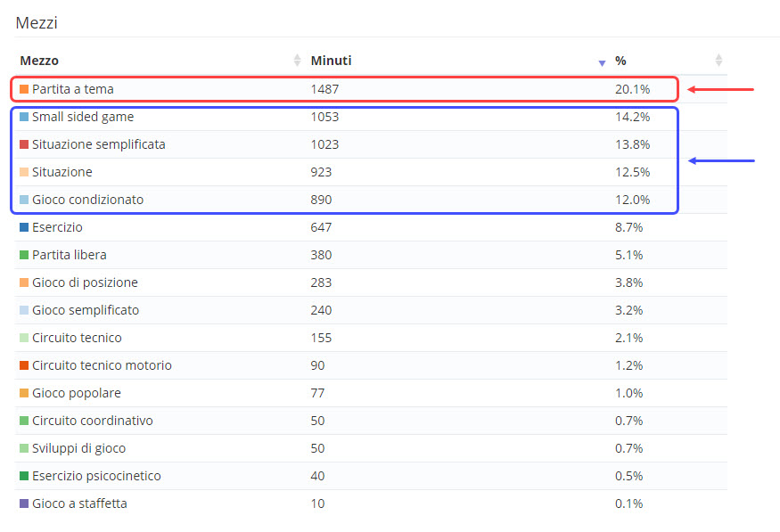Viewport: 780px width, 532px height.
Task: Click the Minuti column header
Action: [331, 61]
